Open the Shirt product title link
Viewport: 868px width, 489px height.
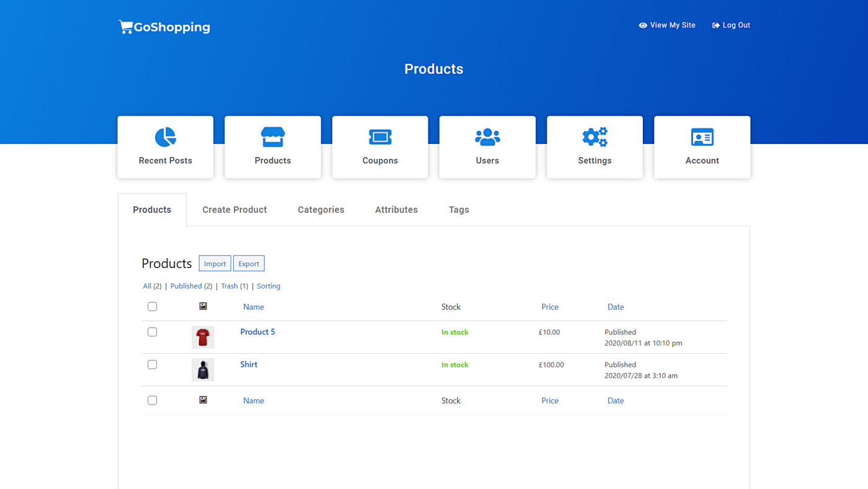tap(249, 364)
